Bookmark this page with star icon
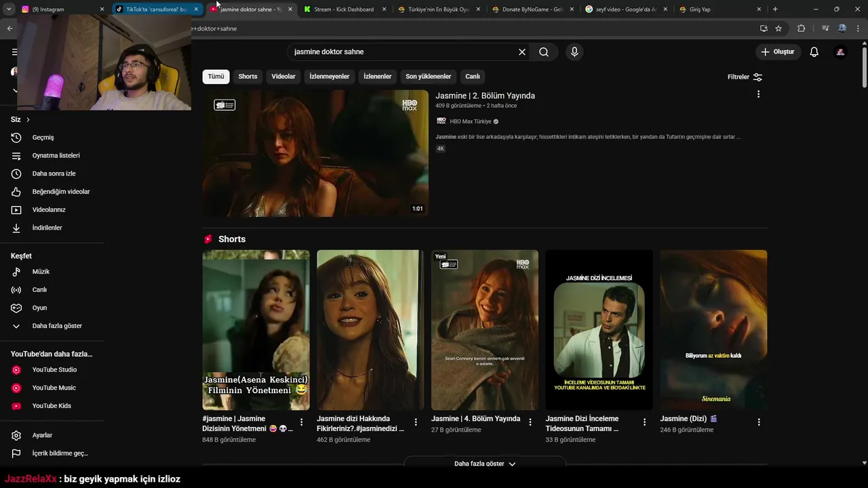The height and width of the screenshot is (488, 868). (x=778, y=28)
